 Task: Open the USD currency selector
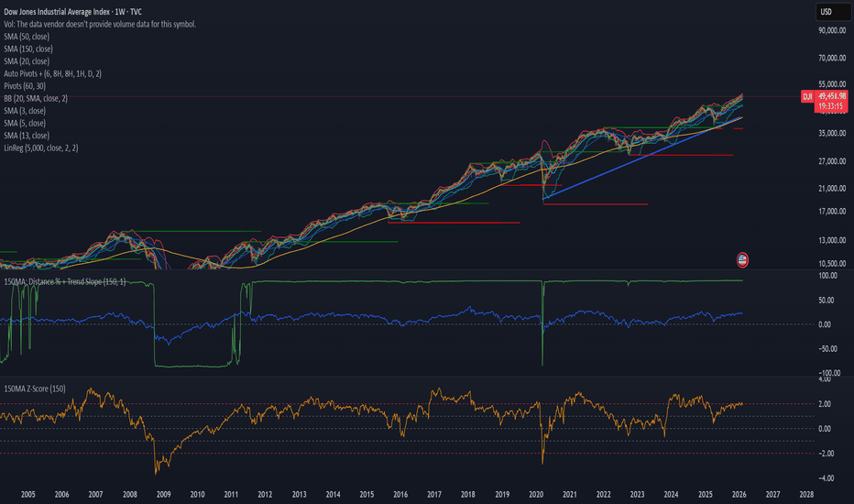[833, 11]
